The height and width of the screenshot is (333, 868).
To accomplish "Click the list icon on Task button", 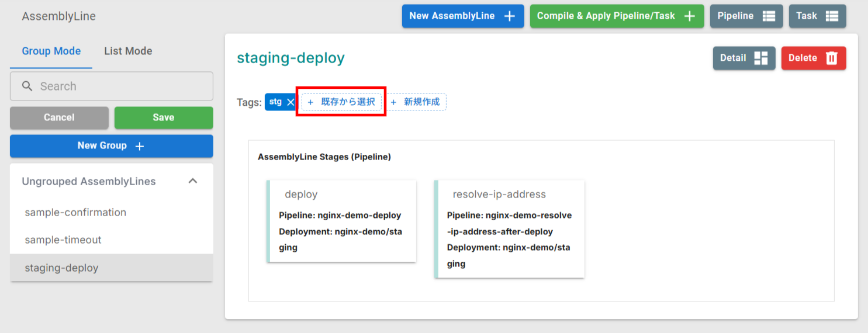I will (832, 16).
